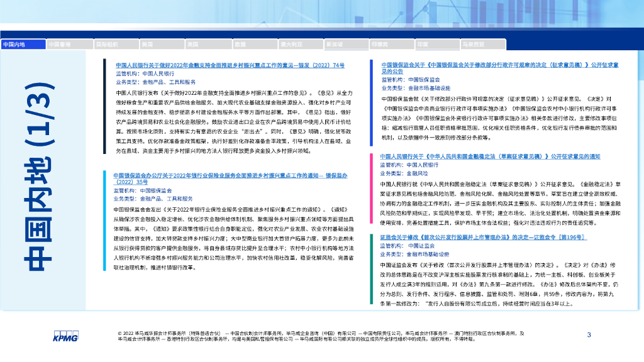Open link 金融稳定法草案征求意见通知

(490, 156)
